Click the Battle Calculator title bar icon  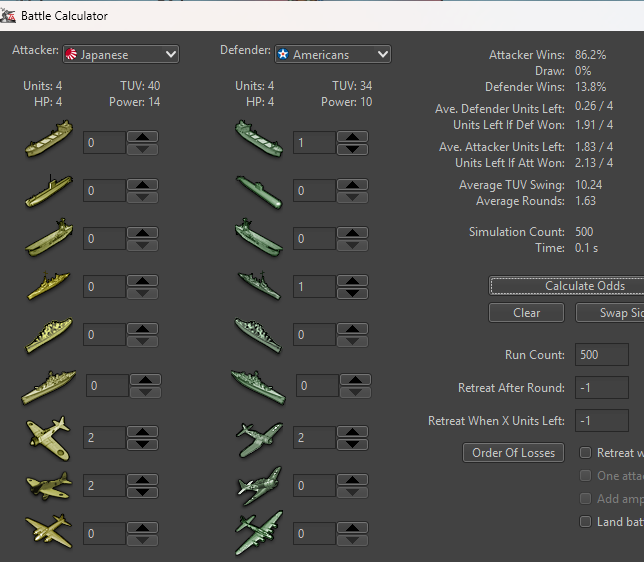[x=8, y=16]
